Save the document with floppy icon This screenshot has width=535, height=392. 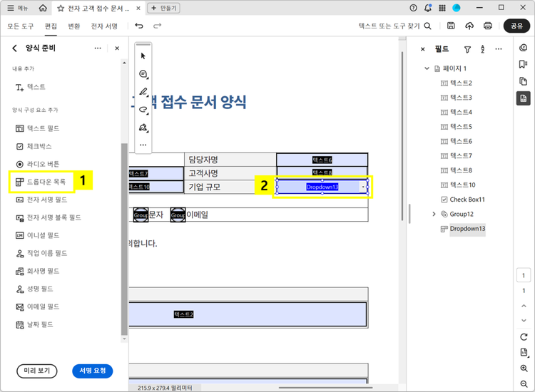(x=451, y=26)
